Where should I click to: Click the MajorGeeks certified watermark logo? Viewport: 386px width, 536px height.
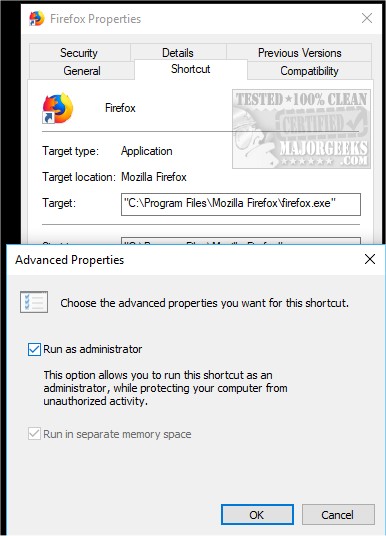pos(301,129)
